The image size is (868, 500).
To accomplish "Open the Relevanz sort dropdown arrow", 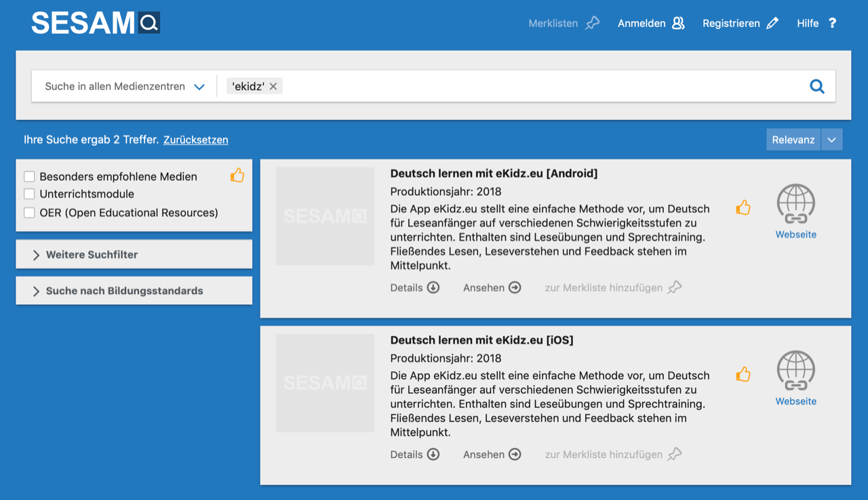I will [832, 140].
